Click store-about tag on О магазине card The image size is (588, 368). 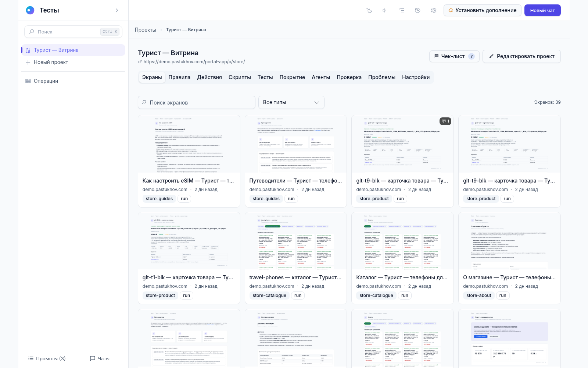(x=478, y=296)
